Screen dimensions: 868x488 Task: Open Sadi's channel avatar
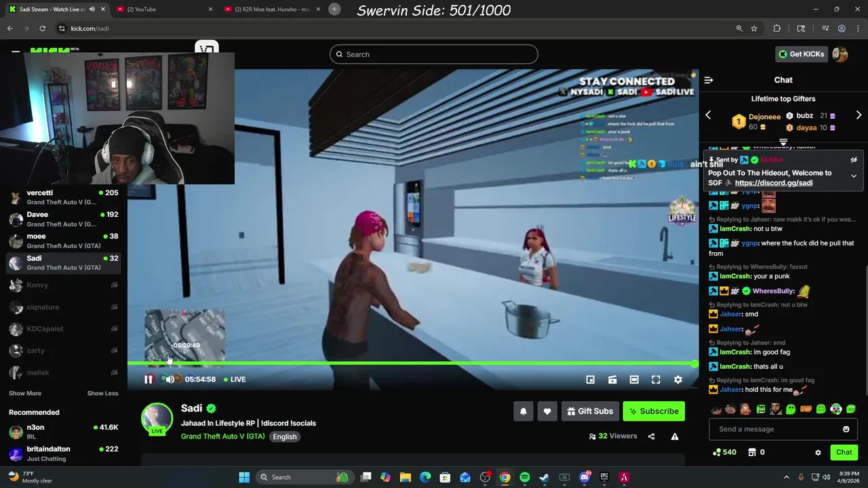pyautogui.click(x=157, y=419)
